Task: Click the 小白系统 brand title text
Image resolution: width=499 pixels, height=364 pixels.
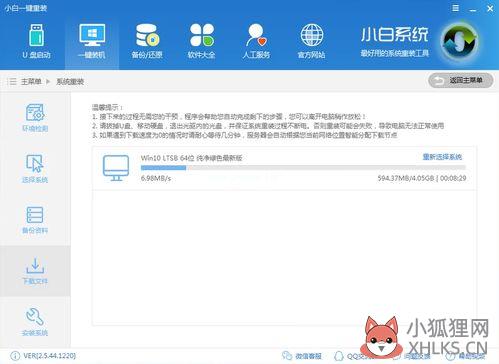Action: (x=394, y=35)
